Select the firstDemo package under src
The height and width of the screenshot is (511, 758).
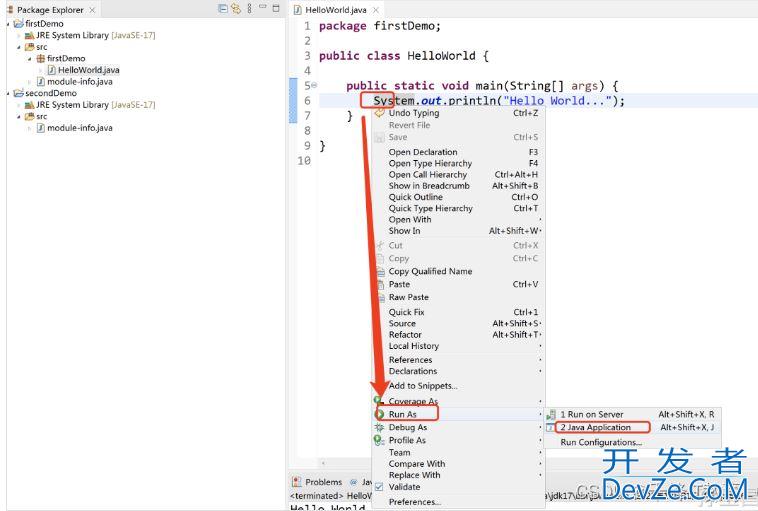click(x=66, y=58)
